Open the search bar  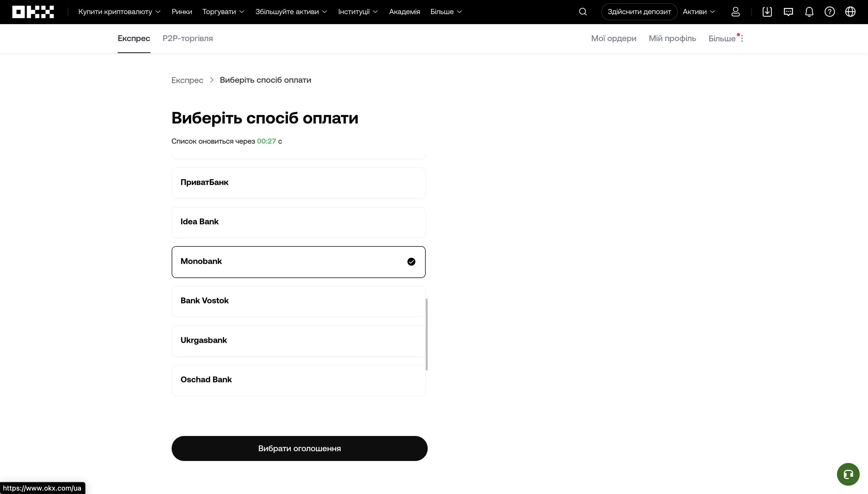coord(583,11)
